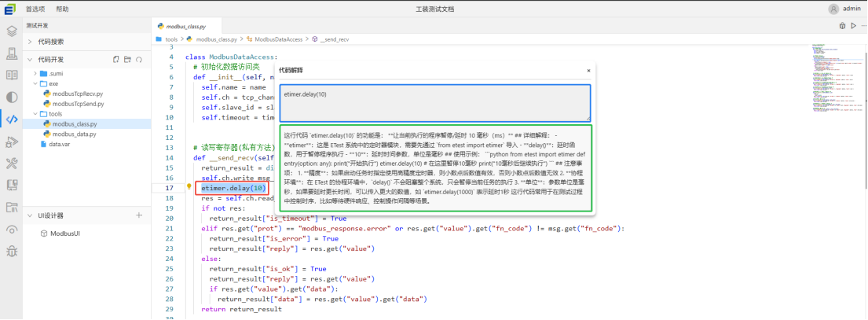Click tools in the breadcrumb path
Image resolution: width=868 pixels, height=320 pixels.
(171, 39)
